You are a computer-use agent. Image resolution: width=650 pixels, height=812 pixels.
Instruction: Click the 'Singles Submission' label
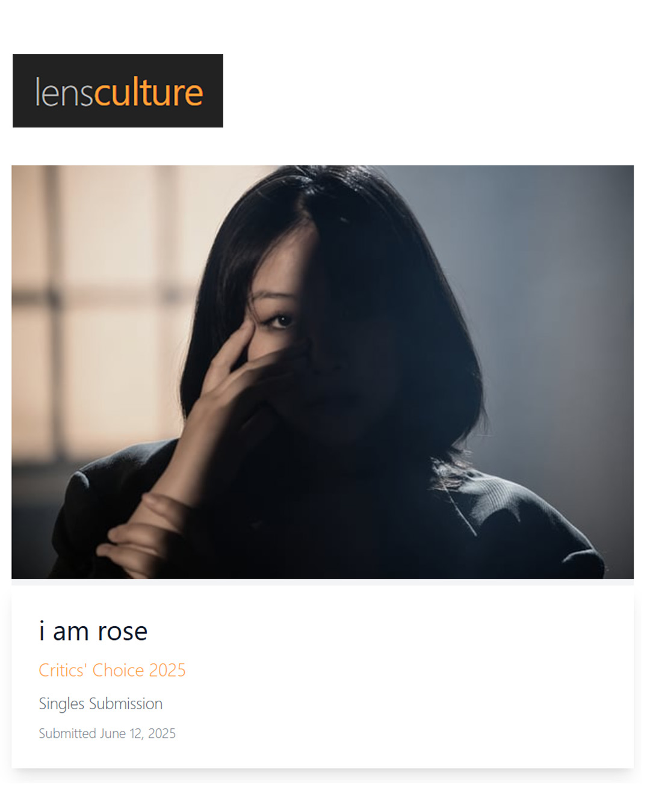pos(101,704)
